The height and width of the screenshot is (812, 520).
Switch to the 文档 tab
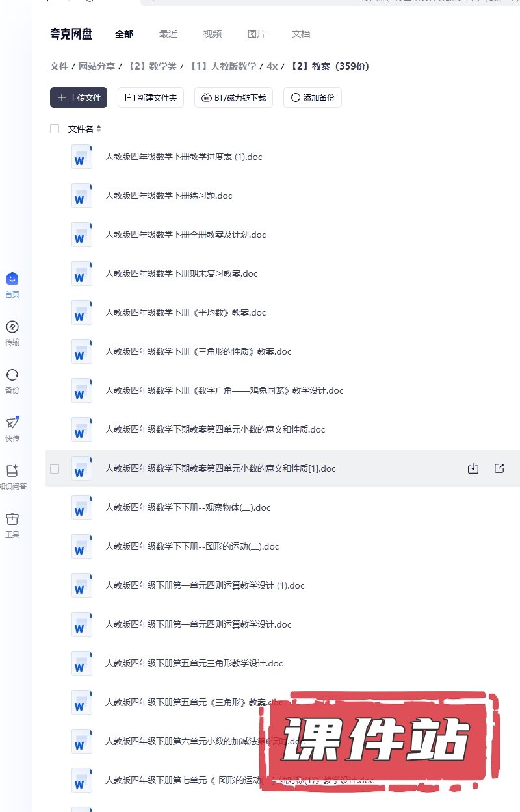pos(301,34)
